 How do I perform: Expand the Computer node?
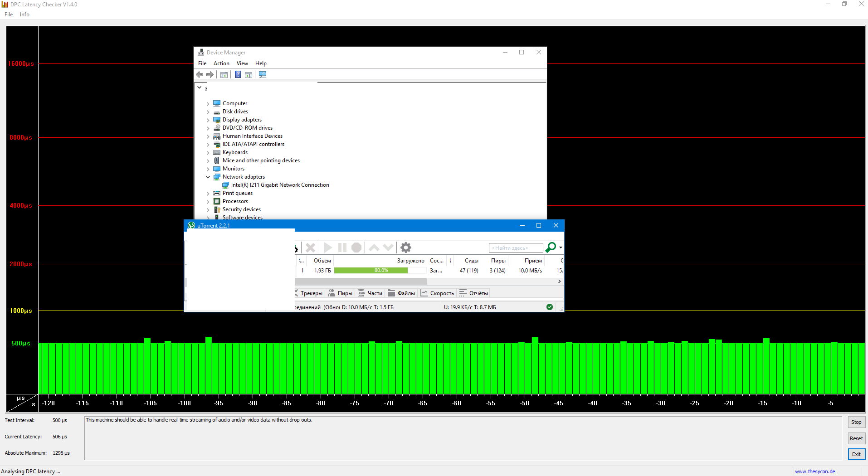208,104
